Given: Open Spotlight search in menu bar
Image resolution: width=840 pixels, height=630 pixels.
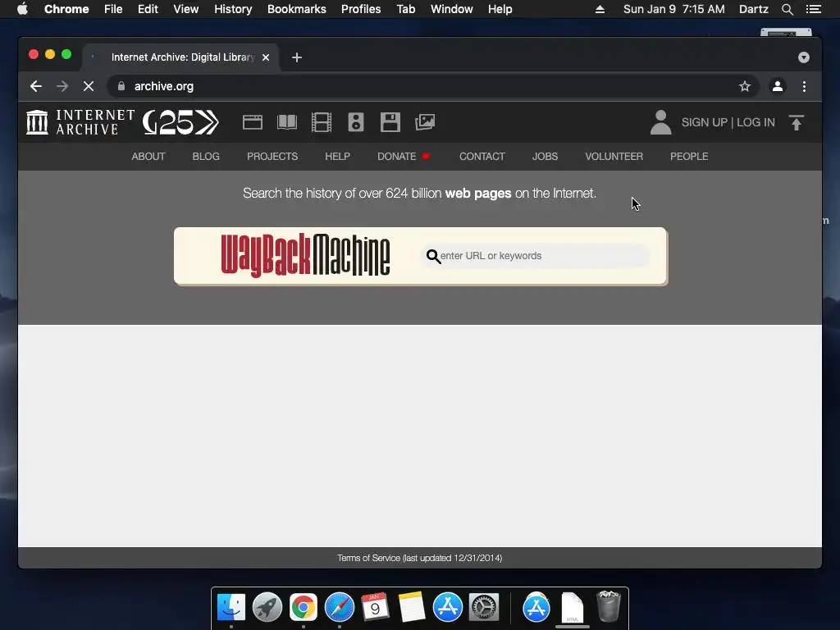Looking at the screenshot, I should 787,9.
